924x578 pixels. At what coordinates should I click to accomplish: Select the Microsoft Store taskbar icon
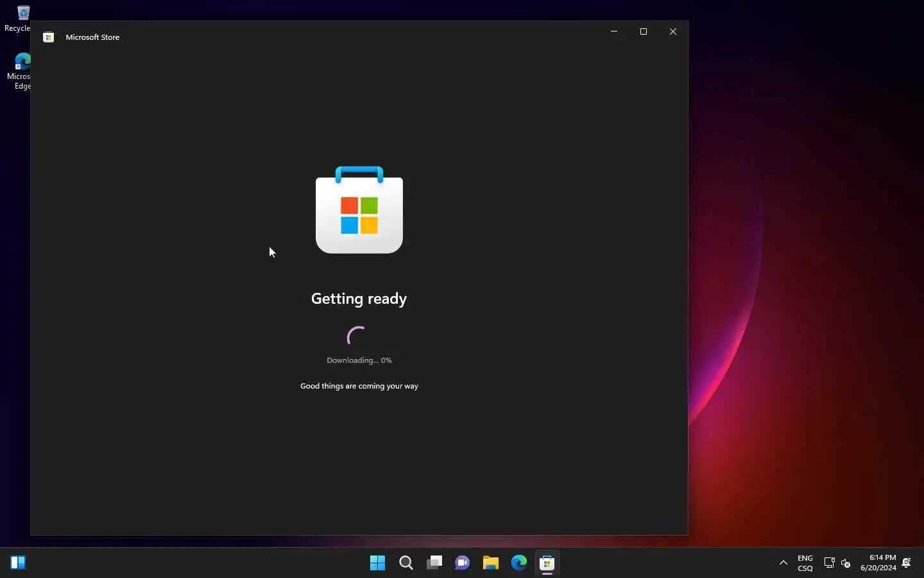click(x=547, y=563)
